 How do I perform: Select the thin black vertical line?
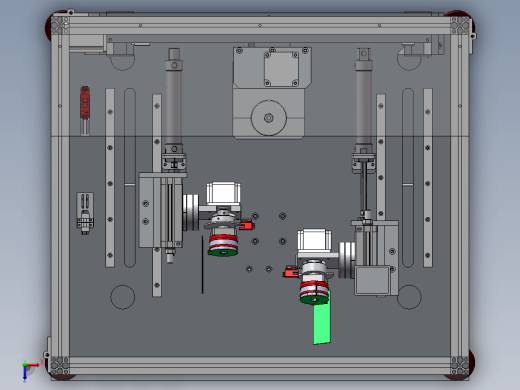[x=202, y=265]
